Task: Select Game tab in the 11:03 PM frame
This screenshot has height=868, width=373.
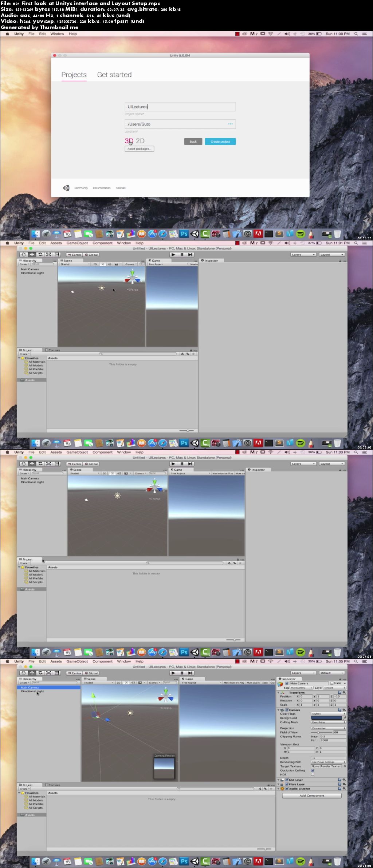Action: point(177,470)
